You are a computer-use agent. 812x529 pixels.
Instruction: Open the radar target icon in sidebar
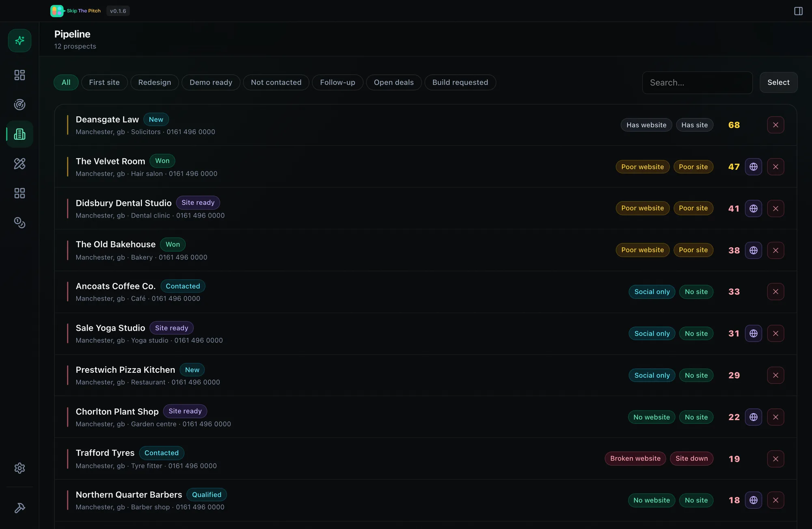(x=19, y=105)
